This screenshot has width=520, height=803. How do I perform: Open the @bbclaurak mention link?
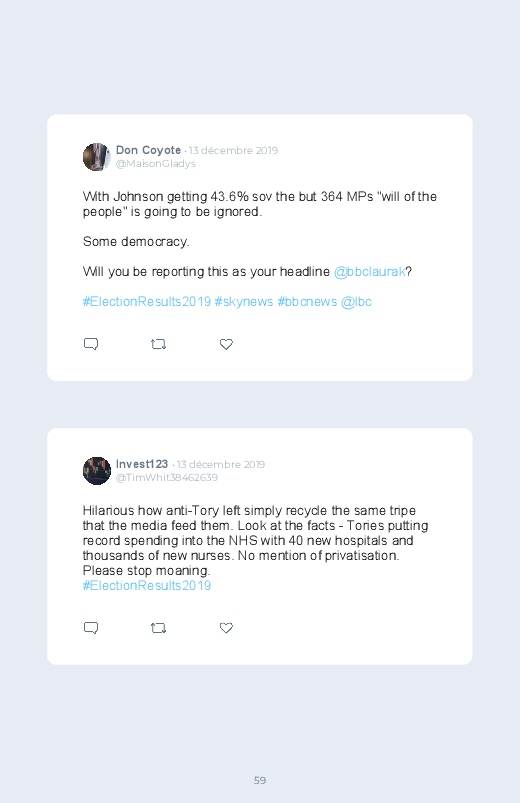coord(369,271)
